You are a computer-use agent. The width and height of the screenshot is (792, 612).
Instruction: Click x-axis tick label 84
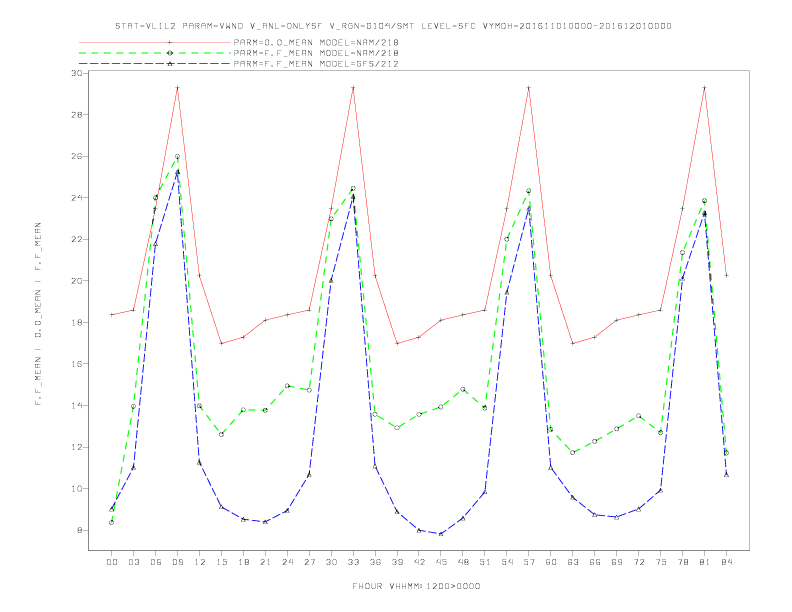click(x=726, y=562)
